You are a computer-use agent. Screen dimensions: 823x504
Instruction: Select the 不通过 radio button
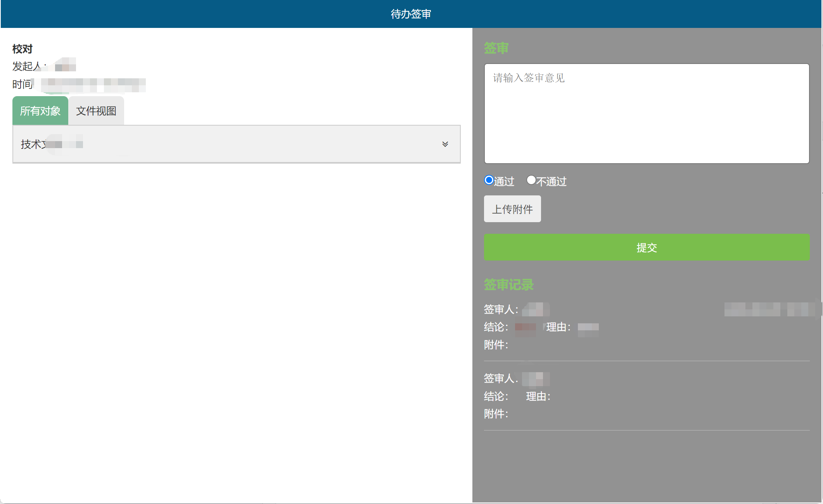click(x=531, y=180)
